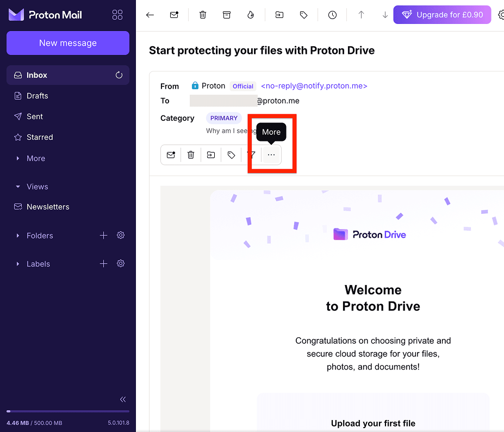Click the Welcome to Proton Drive heading
The image size is (504, 432).
coord(373,298)
